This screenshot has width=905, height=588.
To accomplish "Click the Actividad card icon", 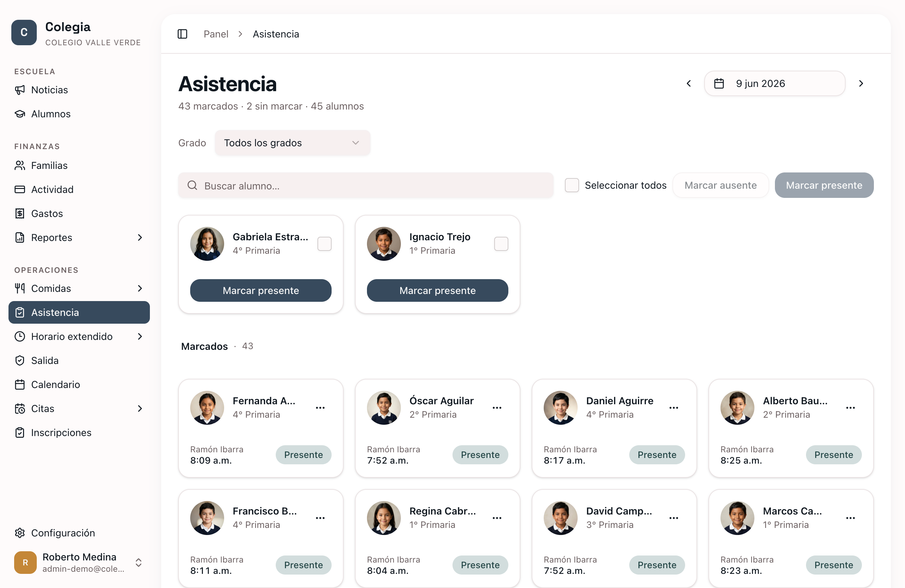I will pos(20,189).
